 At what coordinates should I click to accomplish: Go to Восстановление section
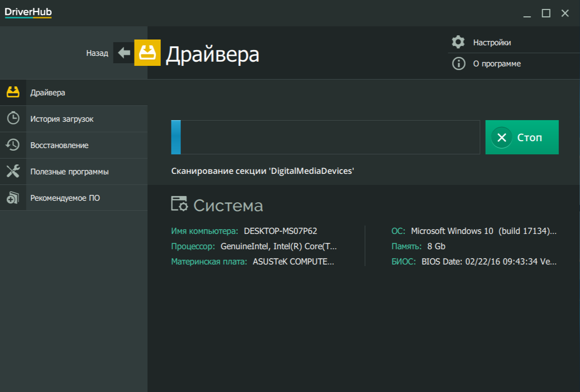click(x=74, y=145)
